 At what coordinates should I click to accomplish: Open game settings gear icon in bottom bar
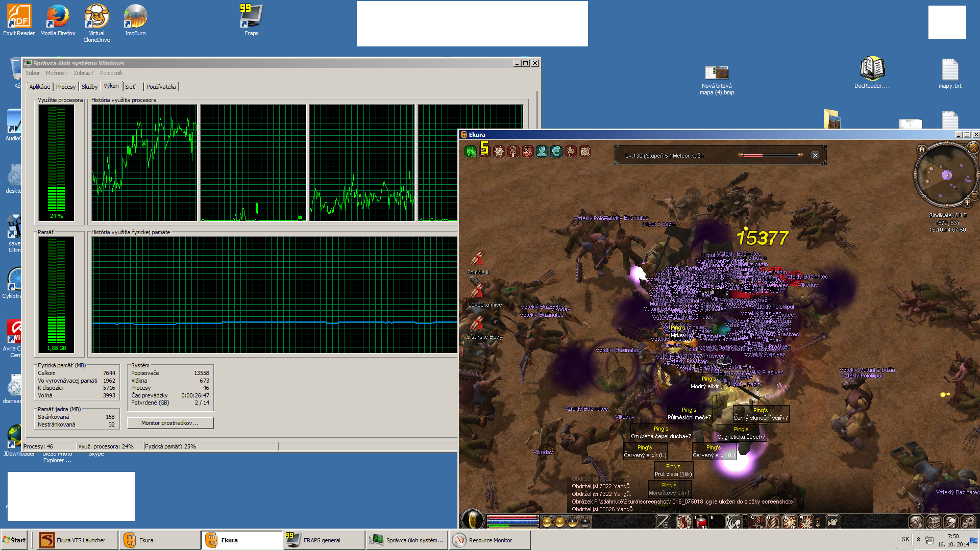pyautogui.click(x=968, y=521)
